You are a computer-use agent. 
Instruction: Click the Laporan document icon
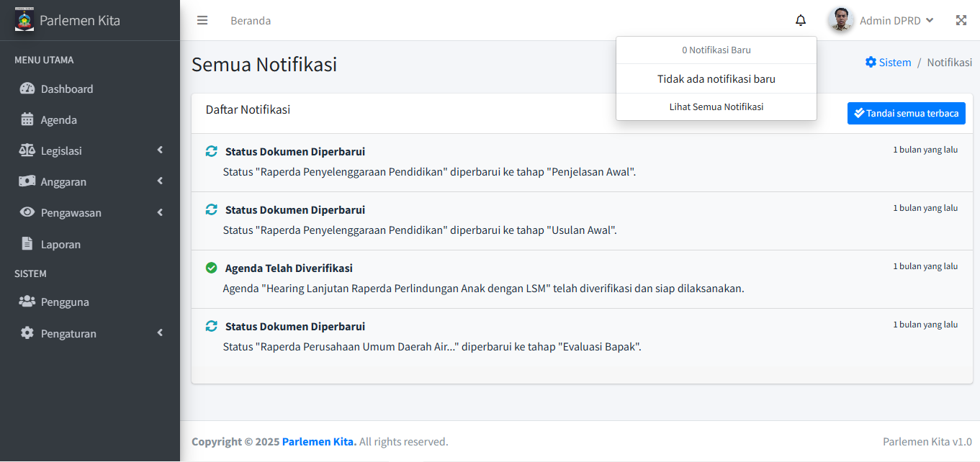(27, 244)
